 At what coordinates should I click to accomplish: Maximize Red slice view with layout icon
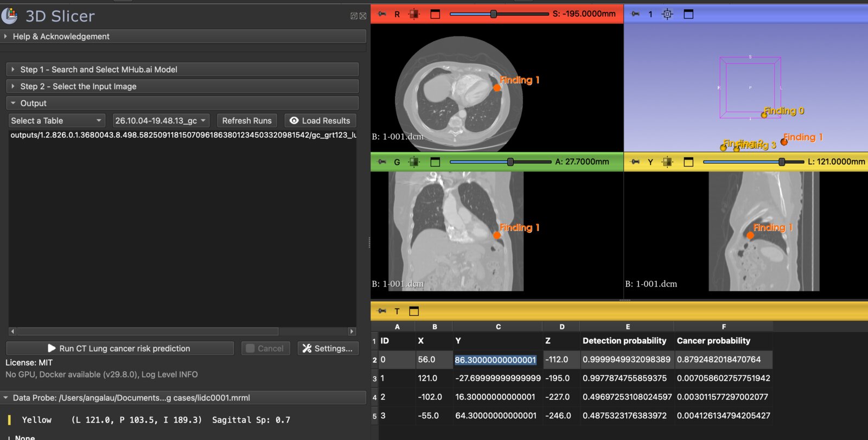click(435, 14)
